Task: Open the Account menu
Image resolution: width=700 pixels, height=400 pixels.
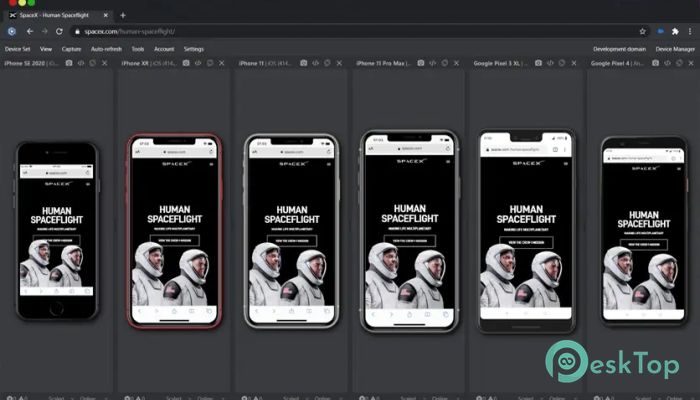Action: tap(164, 49)
